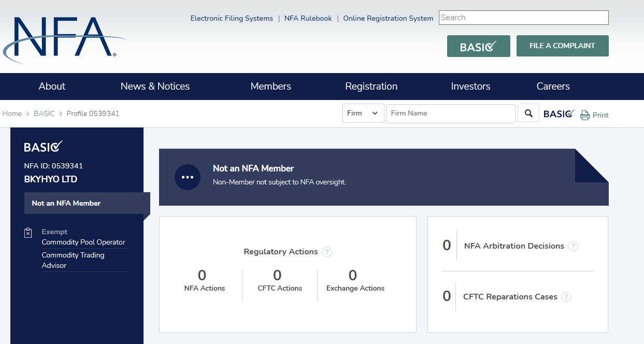
Task: Click File a Complaint button
Action: [563, 46]
